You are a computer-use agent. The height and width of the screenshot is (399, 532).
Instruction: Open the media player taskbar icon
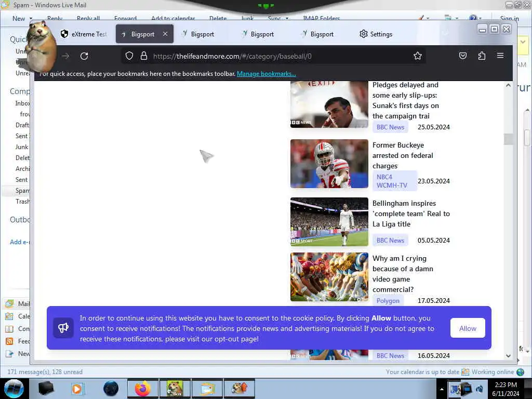(77, 389)
